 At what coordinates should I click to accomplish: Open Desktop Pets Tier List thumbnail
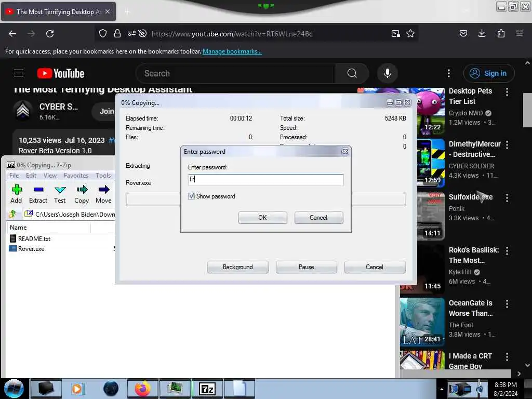pyautogui.click(x=430, y=111)
